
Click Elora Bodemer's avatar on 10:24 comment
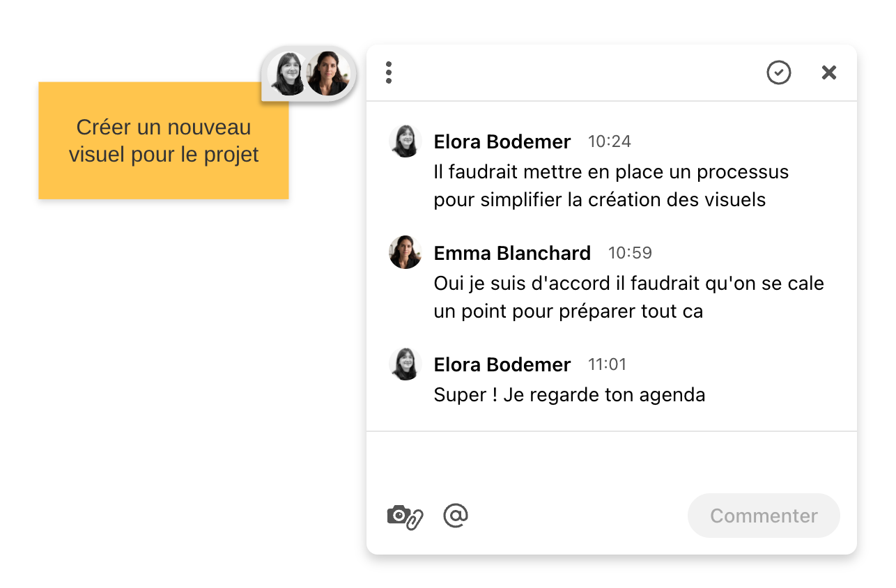(405, 141)
